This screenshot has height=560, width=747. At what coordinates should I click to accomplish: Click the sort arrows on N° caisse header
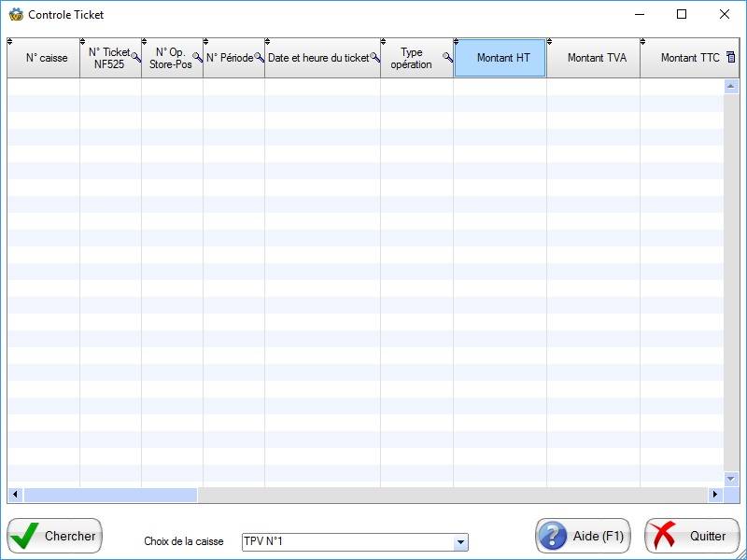click(10, 42)
